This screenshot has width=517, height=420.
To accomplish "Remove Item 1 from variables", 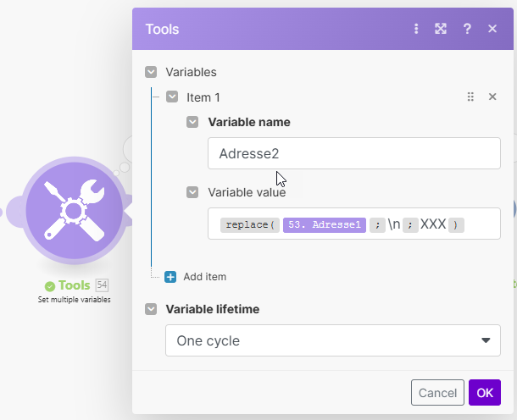I will [x=492, y=97].
